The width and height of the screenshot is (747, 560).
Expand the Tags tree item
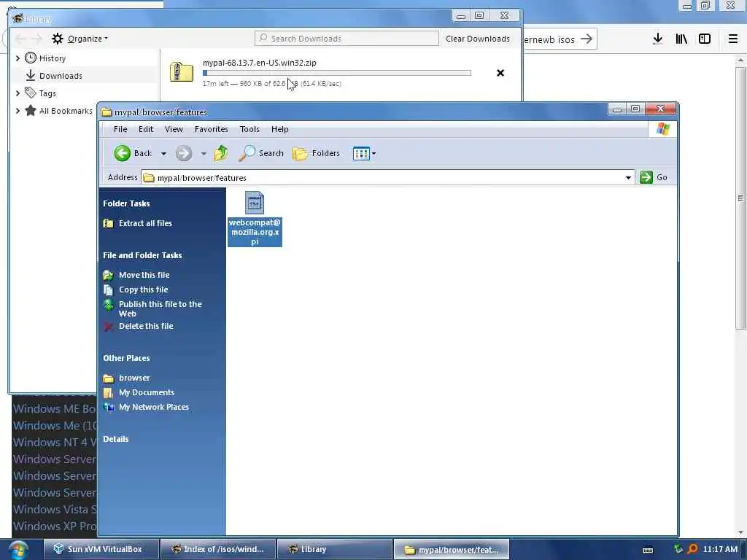pos(18,93)
